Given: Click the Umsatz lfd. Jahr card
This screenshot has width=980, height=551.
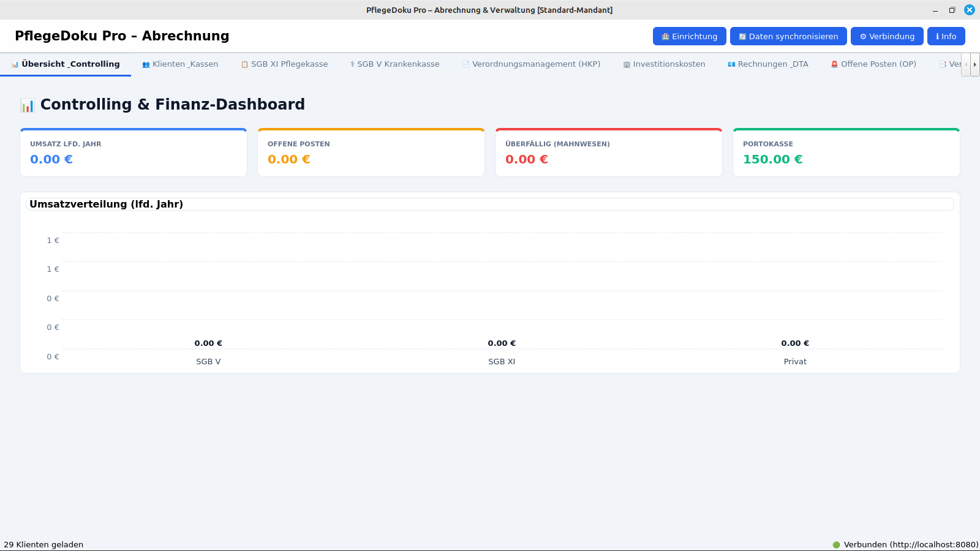Looking at the screenshot, I should [134, 153].
